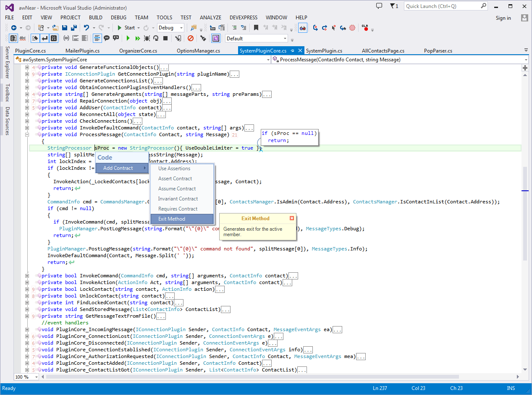The width and height of the screenshot is (532, 395).
Task: Open the DEVEXPRESS menu
Action: coord(244,18)
